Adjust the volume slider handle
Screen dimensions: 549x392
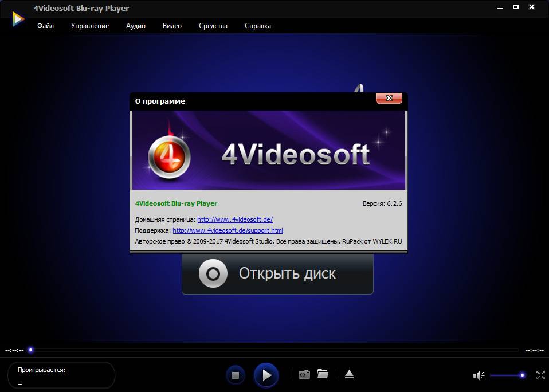tap(522, 375)
